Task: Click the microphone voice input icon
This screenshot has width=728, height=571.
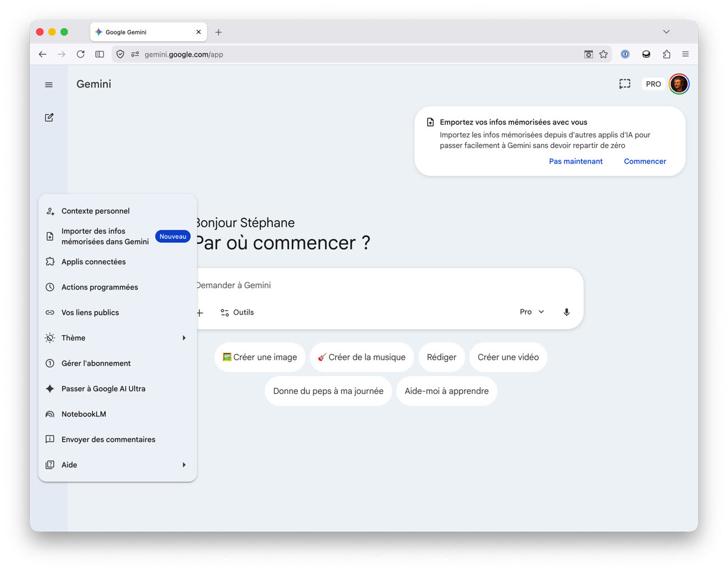Action: [x=566, y=312]
